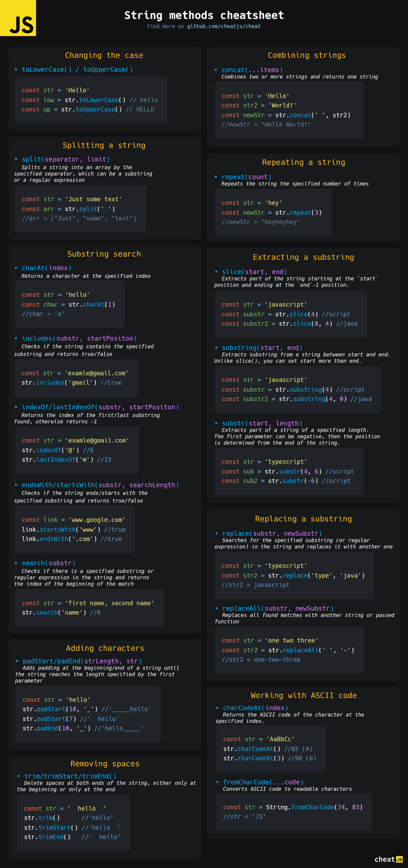Screen dimensions: 408x868
Task: Click the bullet next to toLowerCase method
Action: click(16, 69)
